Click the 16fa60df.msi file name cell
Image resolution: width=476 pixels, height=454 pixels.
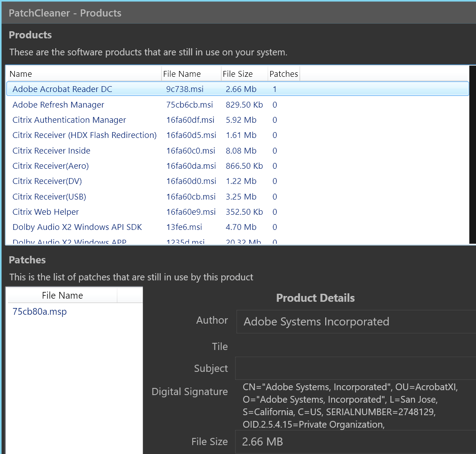pos(190,120)
